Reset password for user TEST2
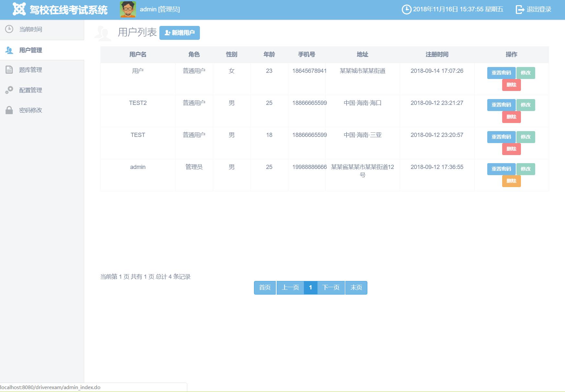Screen dimensions: 565x392 click(501, 105)
